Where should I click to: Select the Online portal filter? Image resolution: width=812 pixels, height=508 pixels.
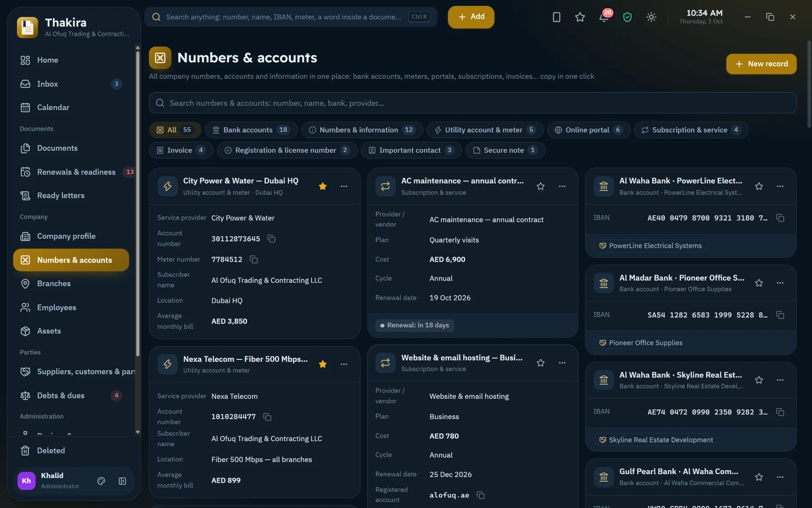tap(589, 130)
